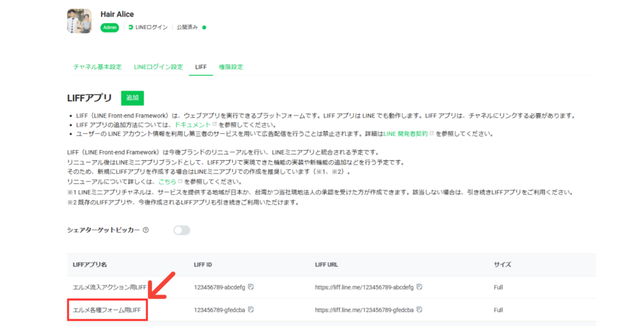Click help icon beside シェアターゲットピッカー
The image size is (644, 331).
146,230
